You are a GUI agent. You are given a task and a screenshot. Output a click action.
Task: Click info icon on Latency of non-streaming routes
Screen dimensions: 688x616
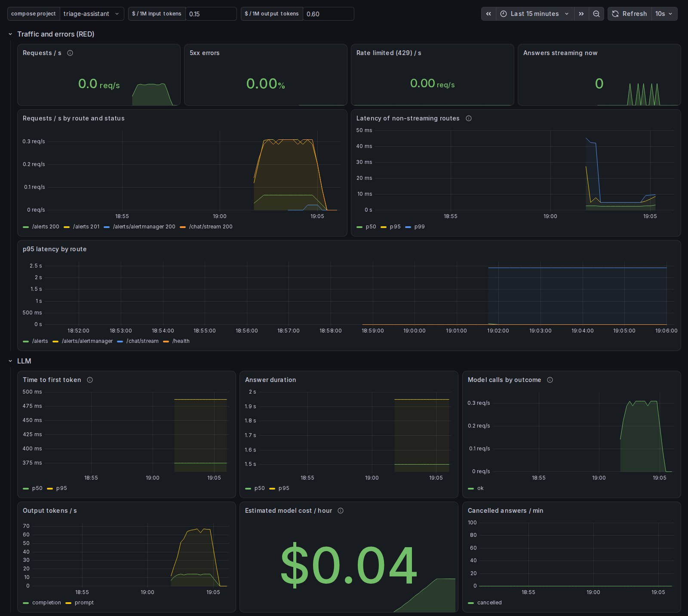coord(469,118)
